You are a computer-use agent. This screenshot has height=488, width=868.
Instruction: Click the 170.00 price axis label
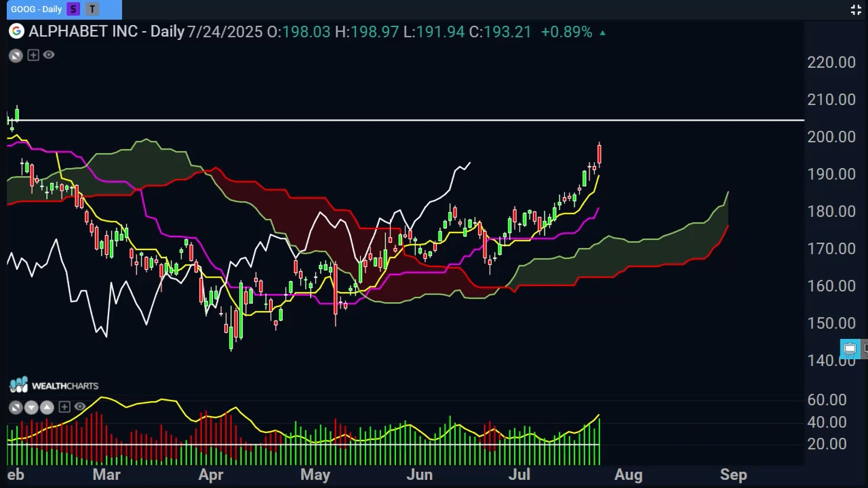click(x=831, y=249)
